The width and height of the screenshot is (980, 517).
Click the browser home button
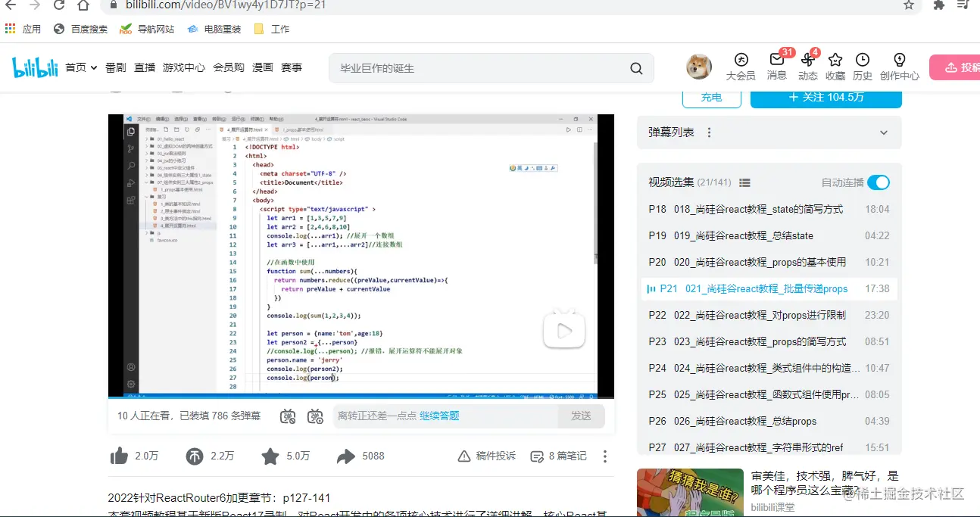pyautogui.click(x=83, y=5)
